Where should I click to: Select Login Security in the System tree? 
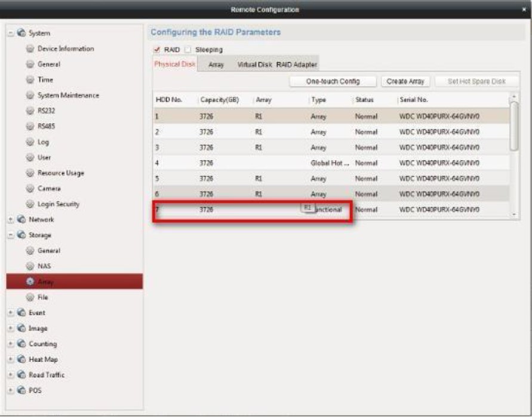(59, 204)
